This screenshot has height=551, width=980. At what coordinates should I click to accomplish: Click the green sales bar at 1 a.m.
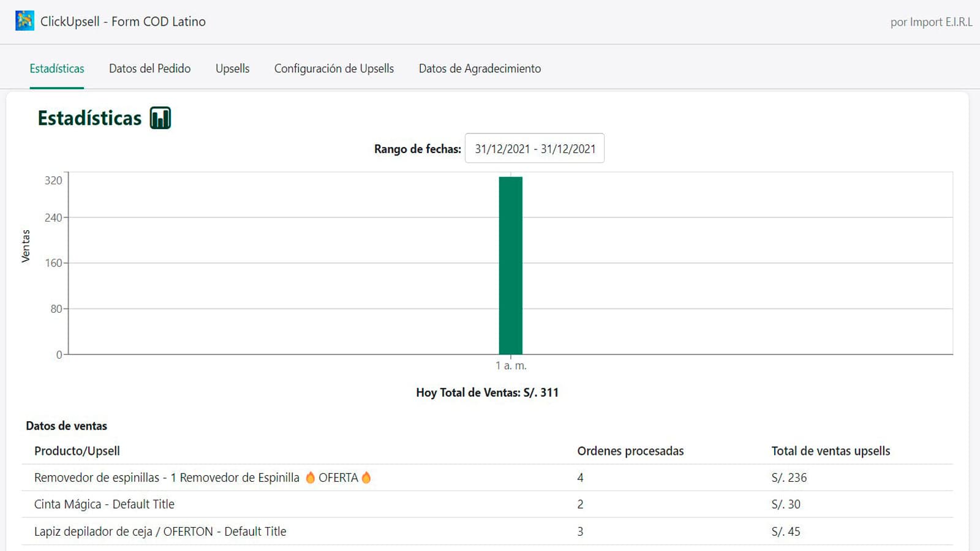tap(510, 263)
